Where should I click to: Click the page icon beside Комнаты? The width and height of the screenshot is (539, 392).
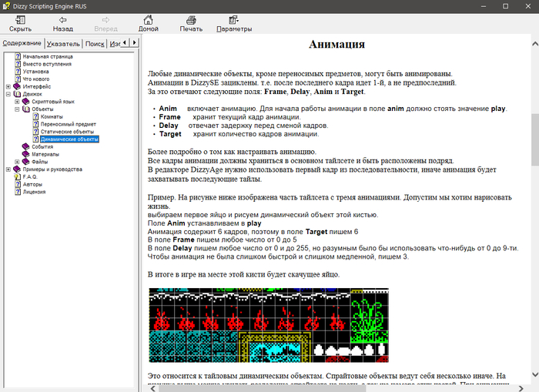(35, 116)
